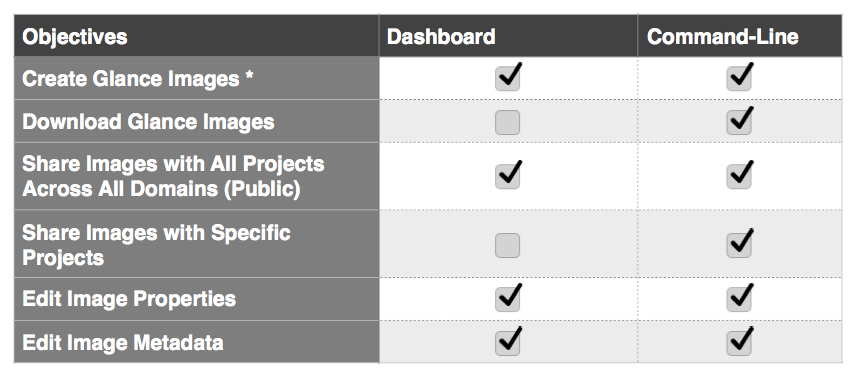This screenshot has height=382, width=859.
Task: Toggle Command-Line checkbox for Edit Image Metadata
Action: tap(738, 343)
